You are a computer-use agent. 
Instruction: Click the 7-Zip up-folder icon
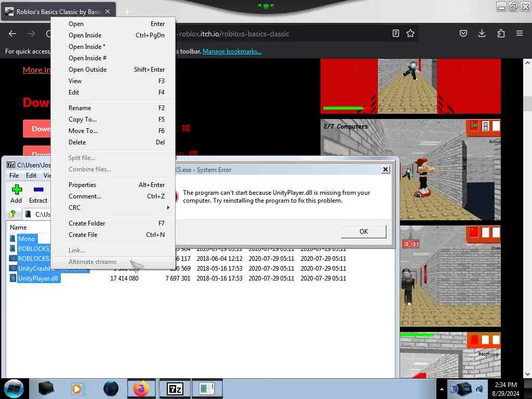tap(12, 214)
